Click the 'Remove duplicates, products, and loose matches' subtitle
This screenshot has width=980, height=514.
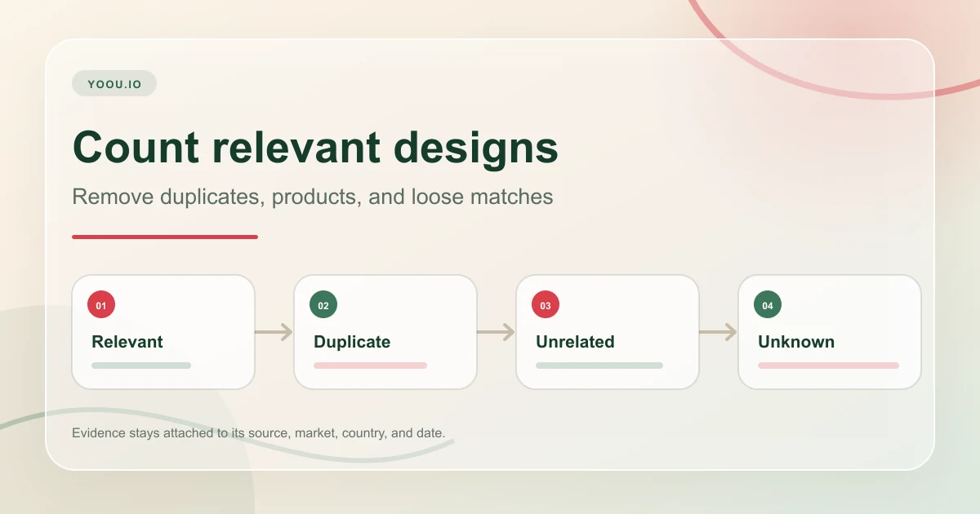[313, 197]
